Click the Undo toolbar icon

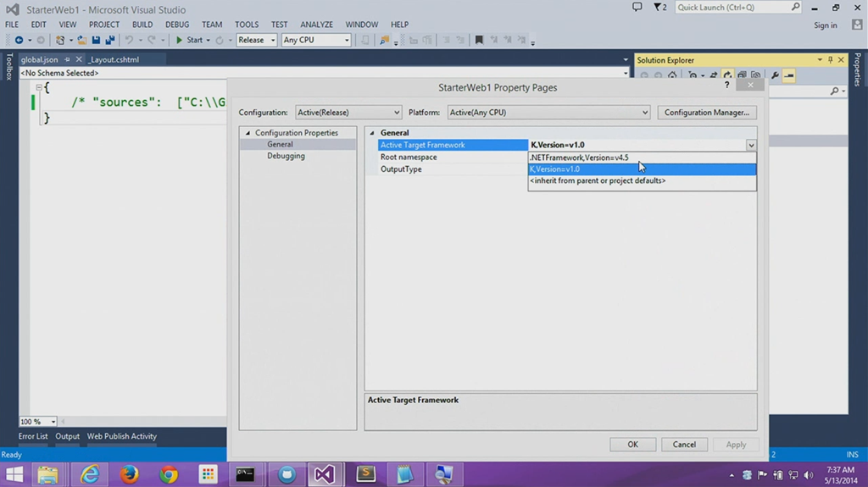(129, 40)
